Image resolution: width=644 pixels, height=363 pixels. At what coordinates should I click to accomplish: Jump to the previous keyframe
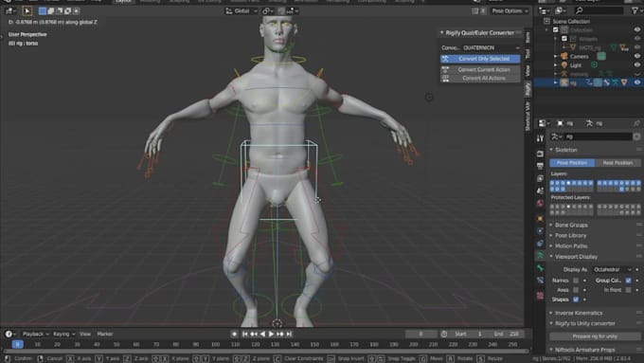(254, 334)
